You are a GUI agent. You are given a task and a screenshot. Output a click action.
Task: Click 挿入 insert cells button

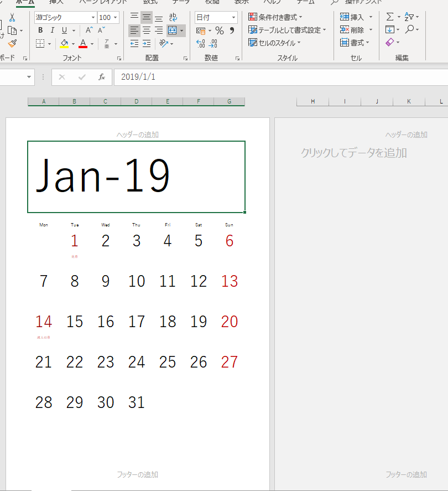[352, 17]
